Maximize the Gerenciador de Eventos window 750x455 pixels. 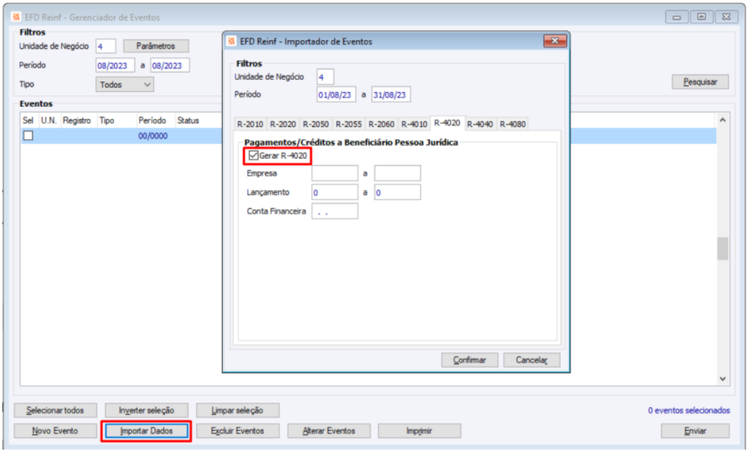pyautogui.click(x=701, y=17)
